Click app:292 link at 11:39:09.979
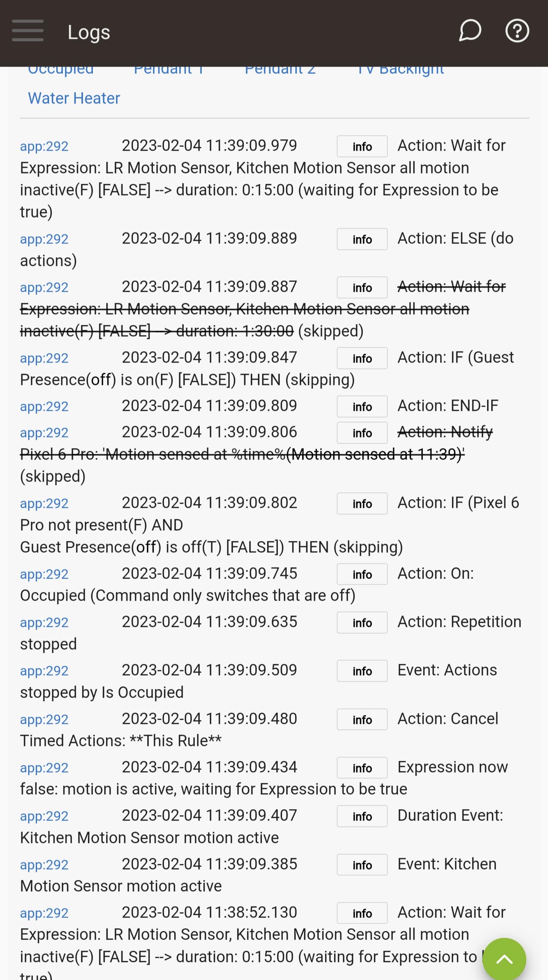The image size is (548, 980). (x=44, y=146)
